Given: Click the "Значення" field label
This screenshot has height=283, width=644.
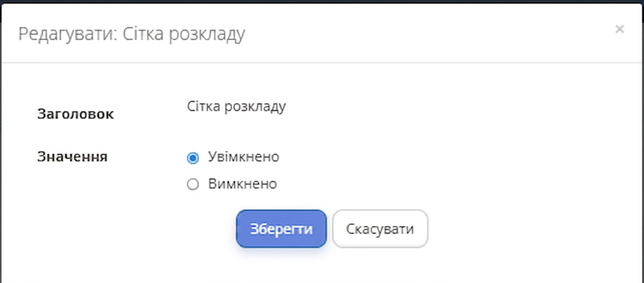Looking at the screenshot, I should [x=72, y=157].
